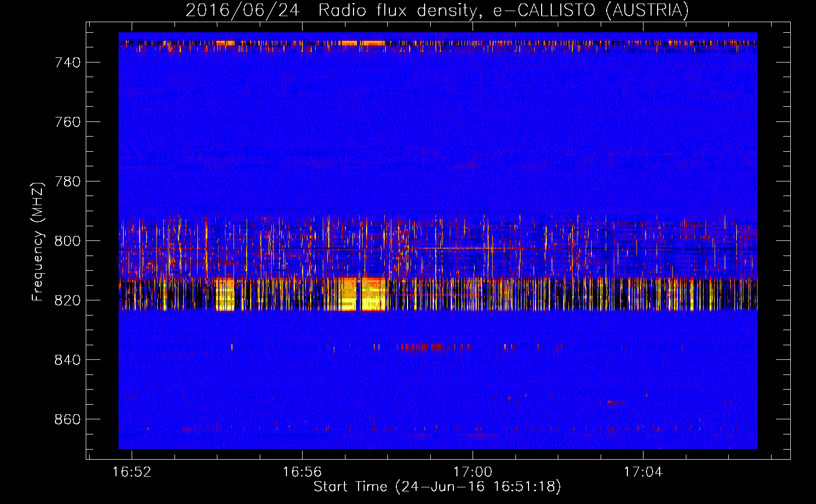Image resolution: width=816 pixels, height=504 pixels.
Task: Click the 840 frequency tick label
Action: click(68, 360)
